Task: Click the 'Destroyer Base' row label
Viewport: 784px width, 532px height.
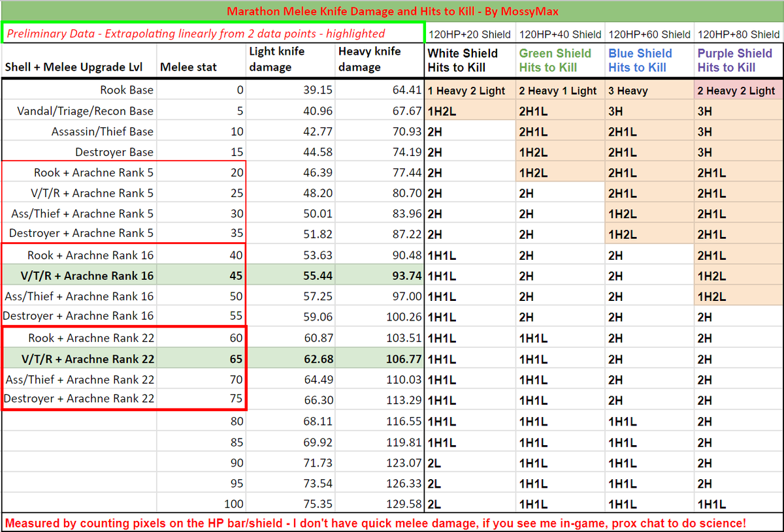Action: coord(79,152)
